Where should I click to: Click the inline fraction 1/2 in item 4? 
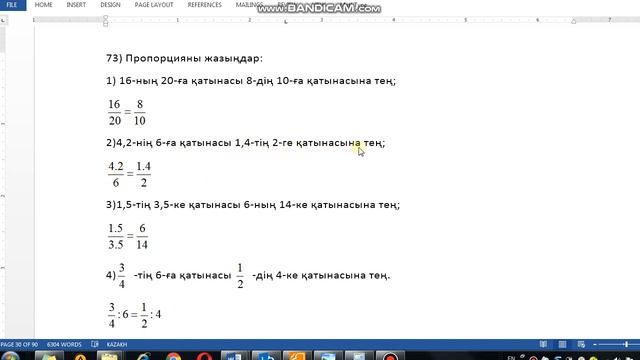coord(240,276)
